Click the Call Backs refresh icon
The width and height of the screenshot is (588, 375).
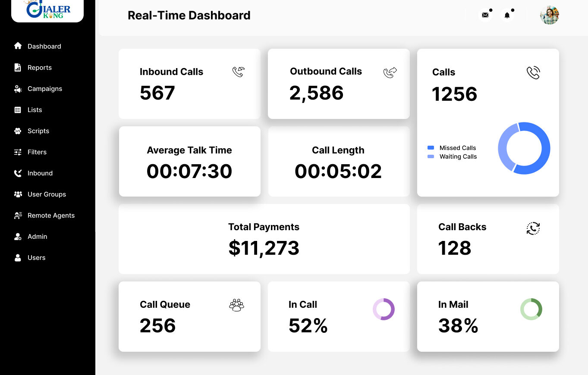click(x=533, y=228)
